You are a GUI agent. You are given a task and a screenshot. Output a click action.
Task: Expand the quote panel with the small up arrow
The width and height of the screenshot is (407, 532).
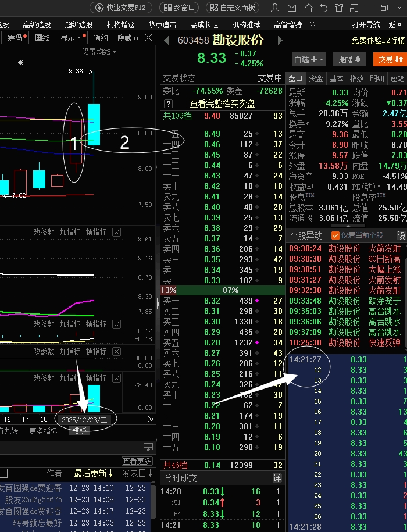click(348, 226)
